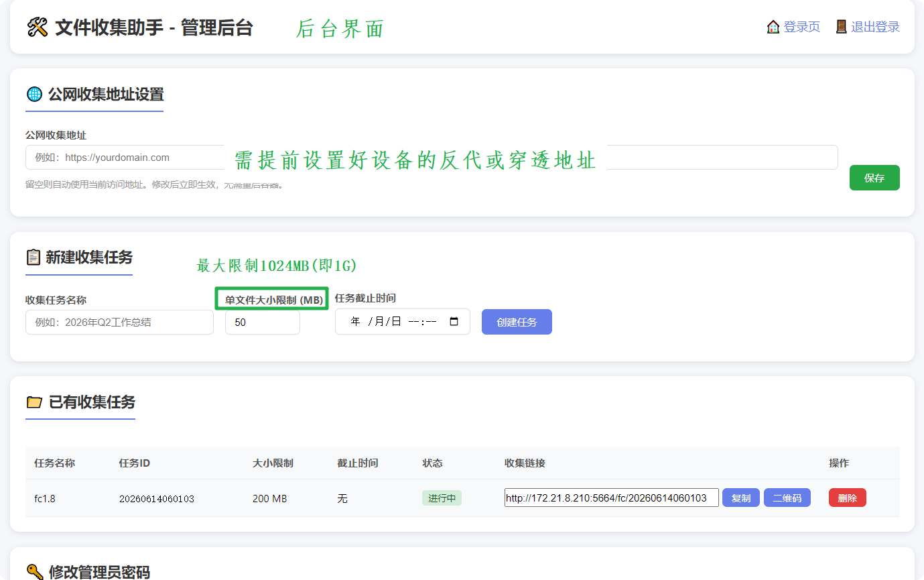This screenshot has width=924, height=580.
Task: Click the 单文件大小限制 field showing 50
Action: tap(263, 322)
